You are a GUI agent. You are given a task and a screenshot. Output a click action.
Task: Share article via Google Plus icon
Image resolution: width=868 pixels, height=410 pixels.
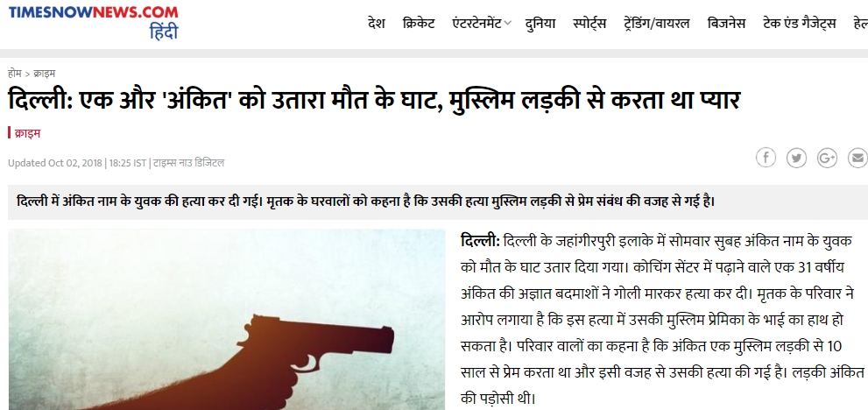tap(827, 158)
